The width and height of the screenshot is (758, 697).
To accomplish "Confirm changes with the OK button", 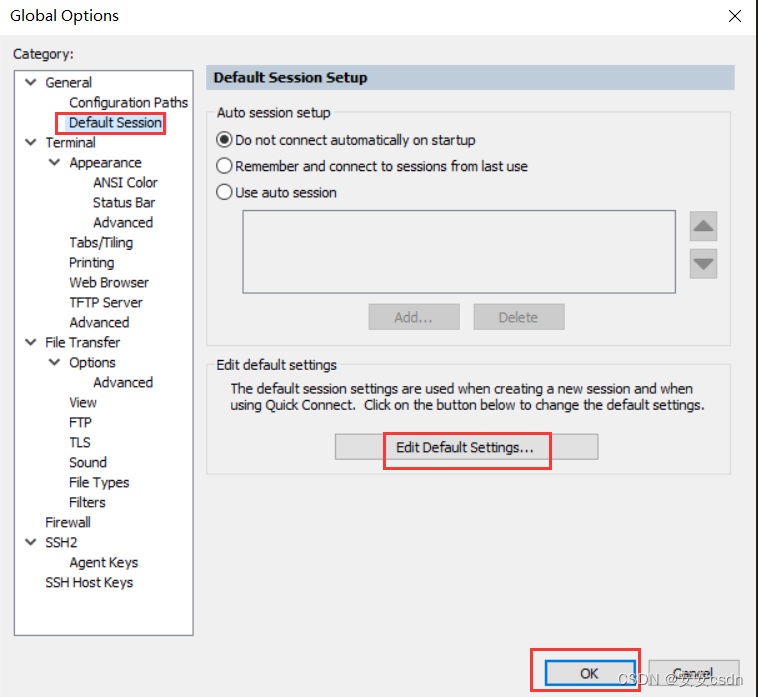I will tap(590, 673).
